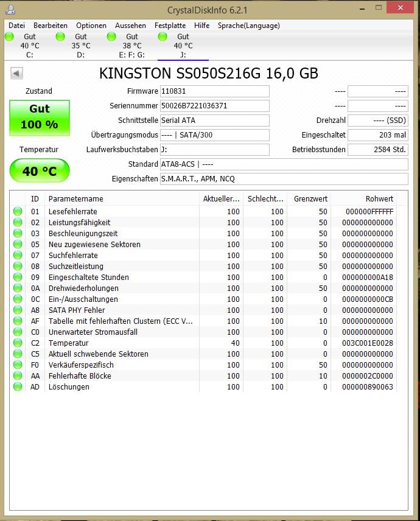Click raw value 000000000A18
This screenshot has width=420, height=521.
(x=368, y=278)
